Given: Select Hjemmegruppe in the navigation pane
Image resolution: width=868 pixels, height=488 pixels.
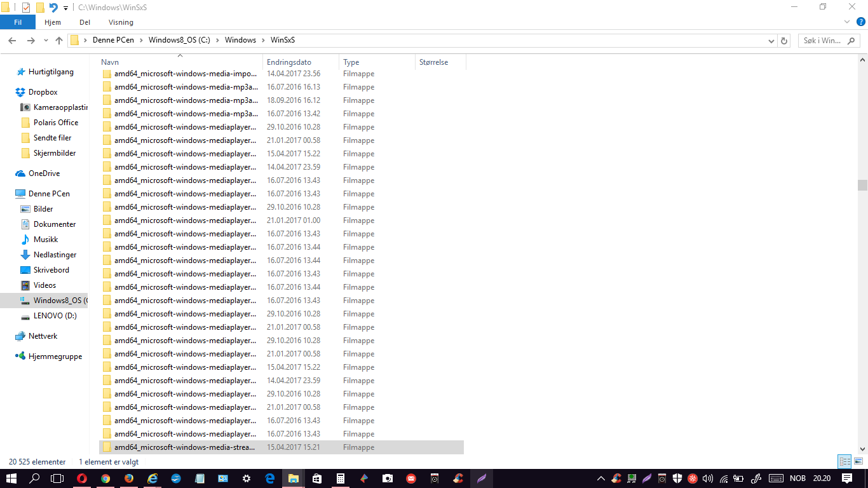Looking at the screenshot, I should (x=49, y=356).
